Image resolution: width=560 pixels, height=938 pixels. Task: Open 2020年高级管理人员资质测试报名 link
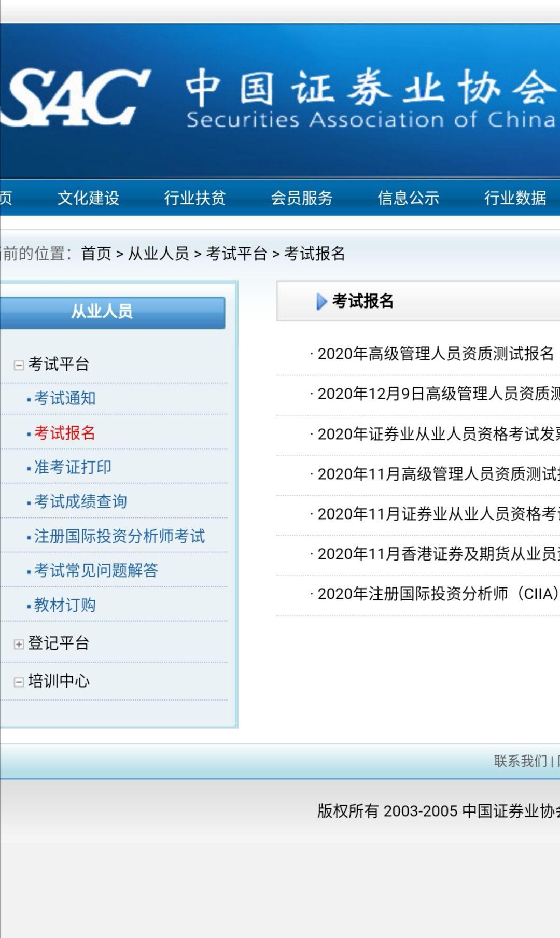[x=436, y=354]
